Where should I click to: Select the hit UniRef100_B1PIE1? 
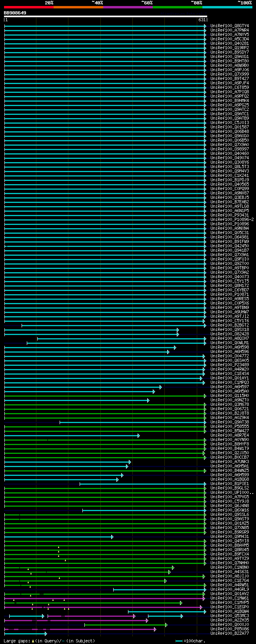tap(230, 484)
